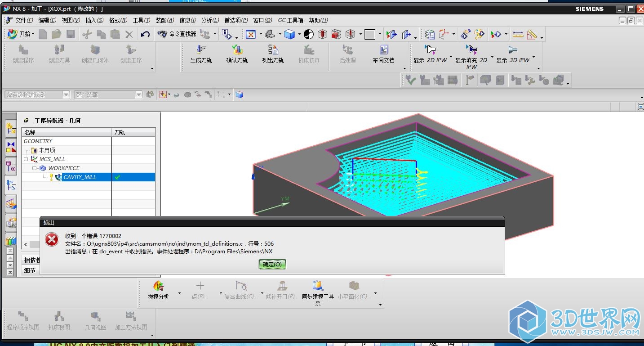This screenshot has height=346, width=644.
Task: Click the Undo arrow icon in the toolbar
Action: pos(145,34)
